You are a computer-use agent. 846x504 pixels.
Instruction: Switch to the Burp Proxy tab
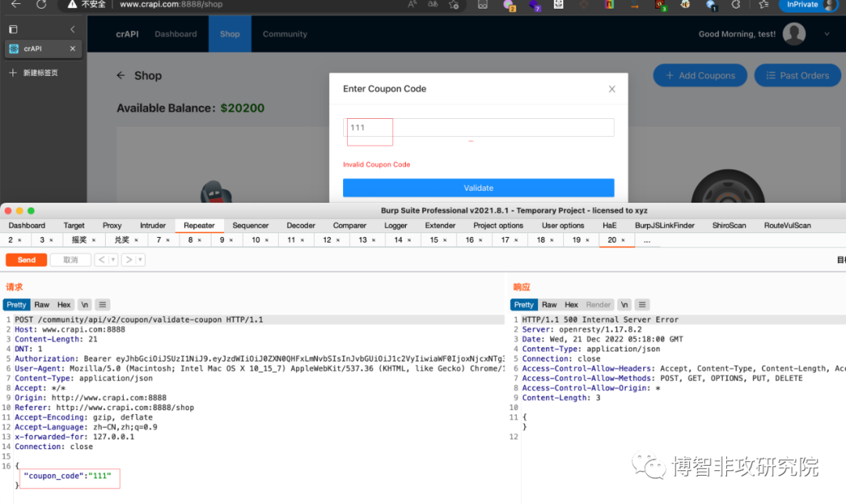click(x=112, y=225)
